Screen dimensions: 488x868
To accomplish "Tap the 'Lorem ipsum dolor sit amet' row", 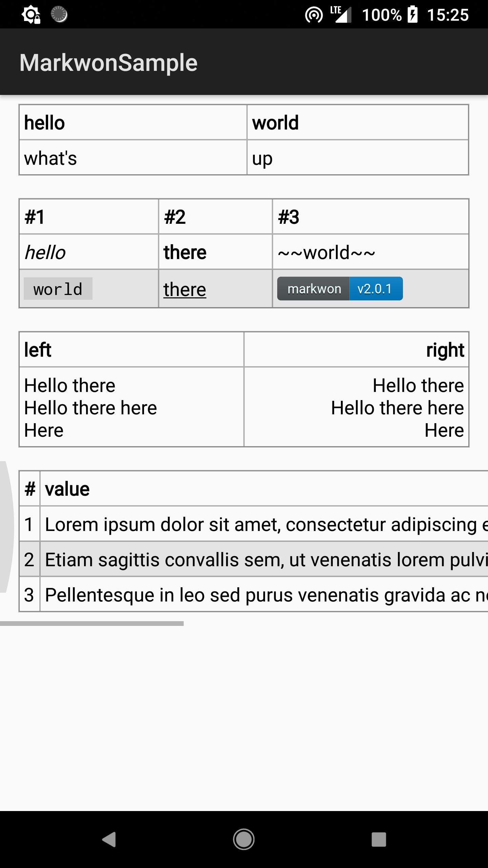I will tap(254, 524).
